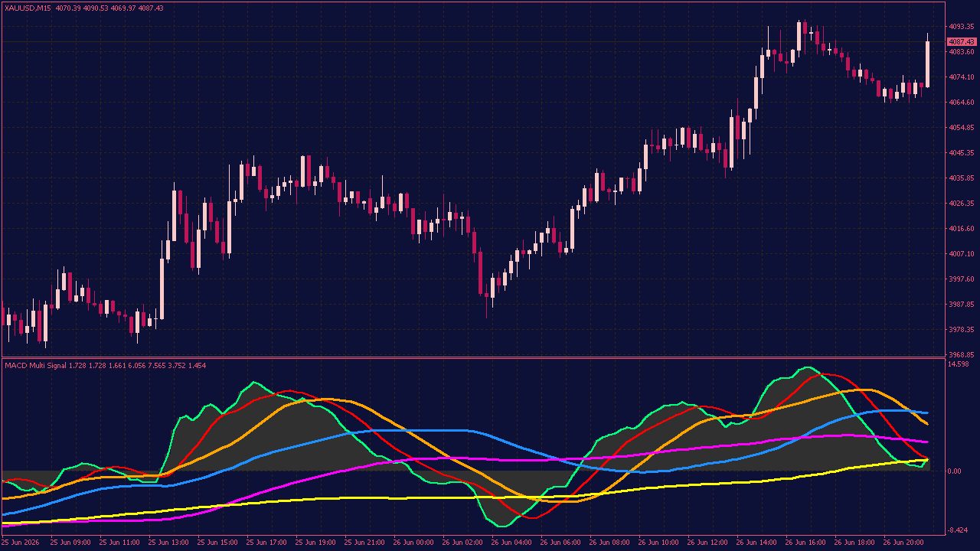Click the 4016.60 price axis label
980x551 pixels.
(x=961, y=229)
